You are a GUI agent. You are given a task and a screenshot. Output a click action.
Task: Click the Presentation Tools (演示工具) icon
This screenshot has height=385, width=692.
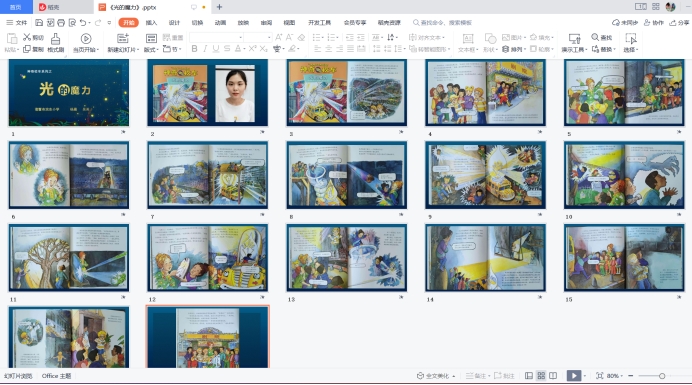tap(574, 39)
